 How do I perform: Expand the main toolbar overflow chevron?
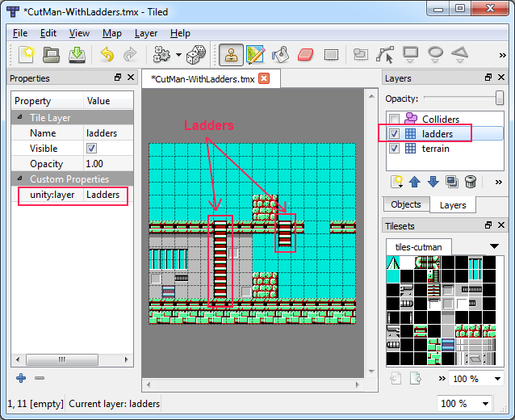503,55
